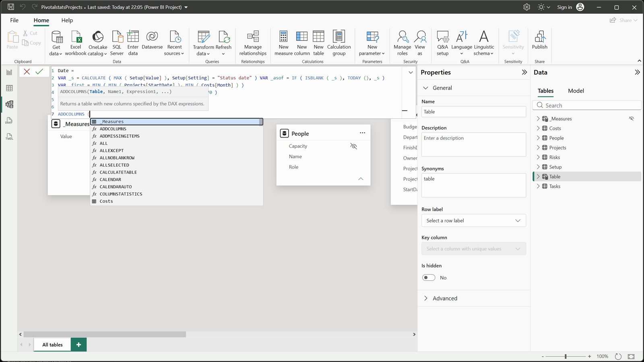Adjust the zoom slider
Screen dimensions: 644x362
[x=566, y=356]
